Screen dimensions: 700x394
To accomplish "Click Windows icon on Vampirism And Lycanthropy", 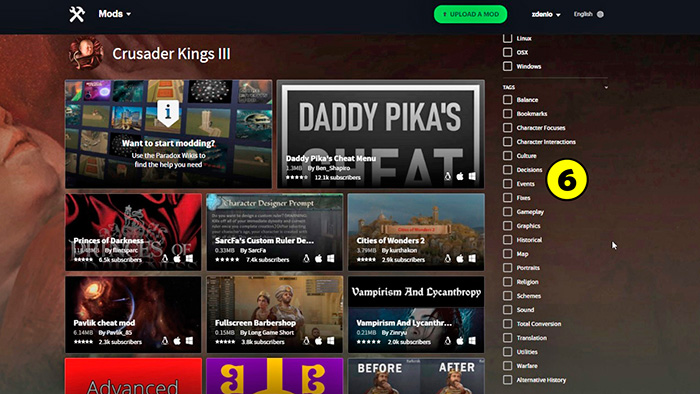I will tap(472, 341).
